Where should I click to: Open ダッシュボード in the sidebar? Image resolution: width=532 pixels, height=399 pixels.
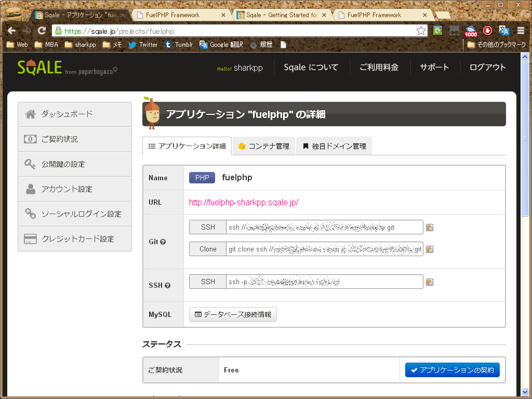pos(75,114)
